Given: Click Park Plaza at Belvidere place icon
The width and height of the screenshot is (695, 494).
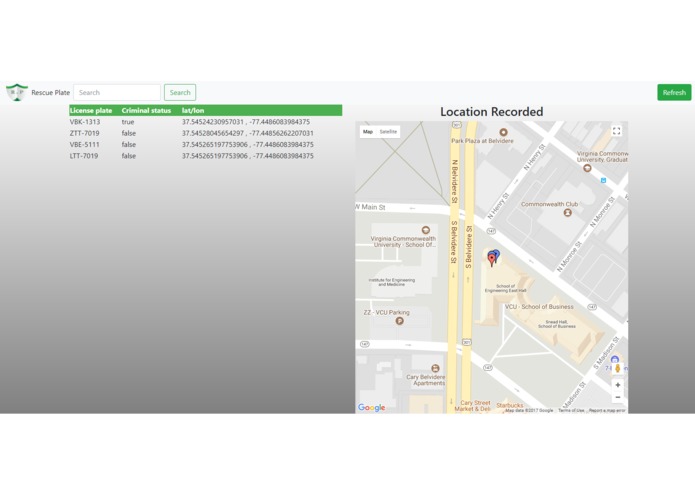Looking at the screenshot, I should pos(503,132).
